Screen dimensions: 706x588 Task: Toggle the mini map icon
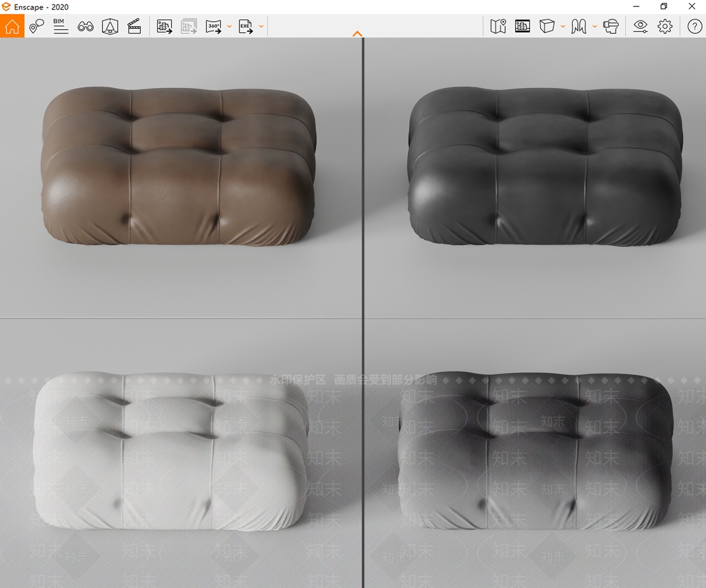point(498,26)
